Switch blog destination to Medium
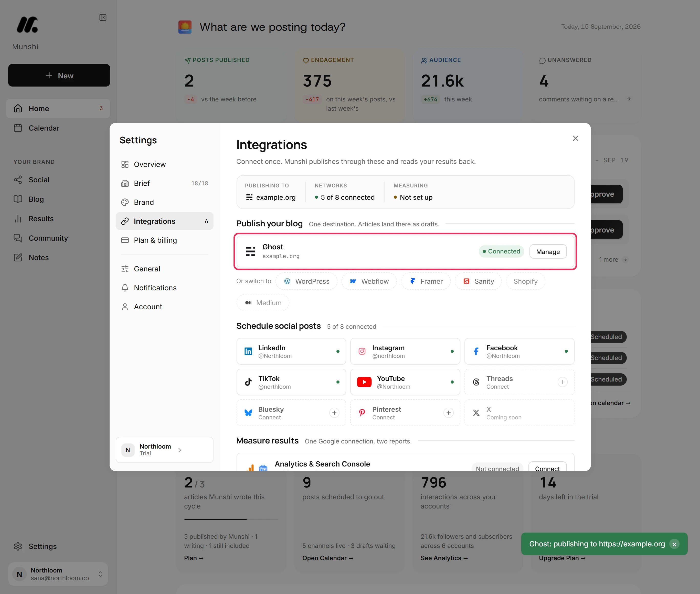This screenshot has width=700, height=594. 263,303
